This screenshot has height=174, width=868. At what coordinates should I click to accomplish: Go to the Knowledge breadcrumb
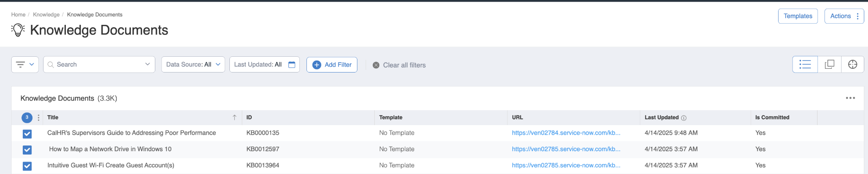[46, 15]
